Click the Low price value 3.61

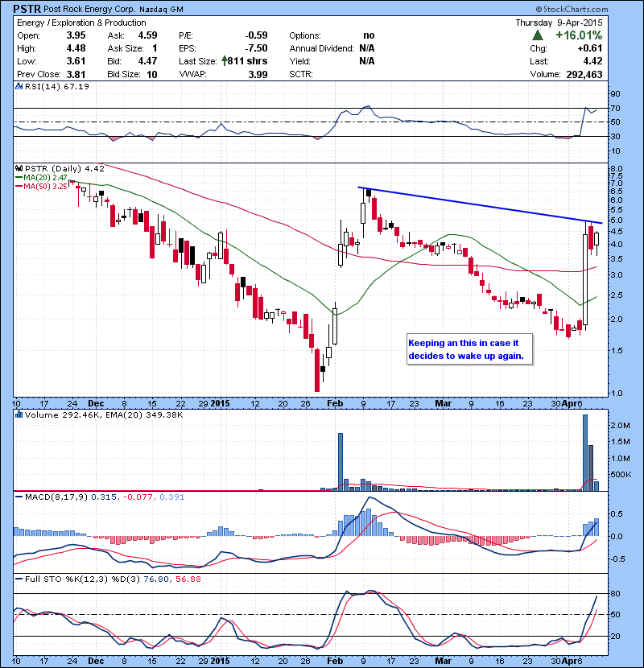(x=76, y=61)
